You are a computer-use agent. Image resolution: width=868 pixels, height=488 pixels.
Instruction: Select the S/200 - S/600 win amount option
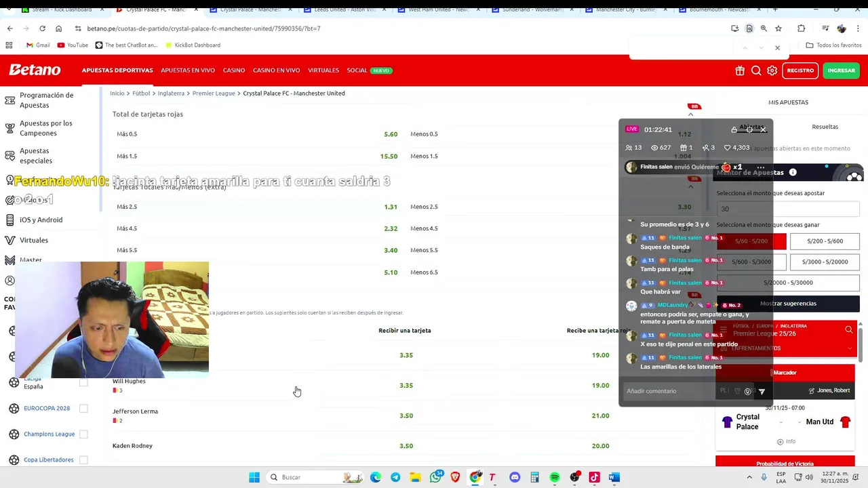(824, 241)
